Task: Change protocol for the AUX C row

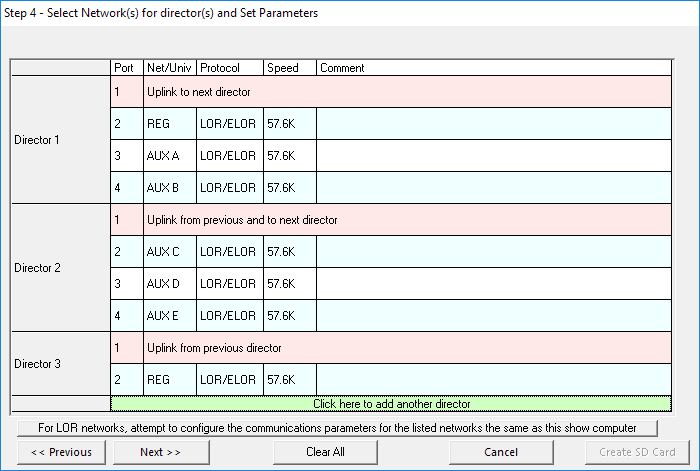Action: (229, 252)
